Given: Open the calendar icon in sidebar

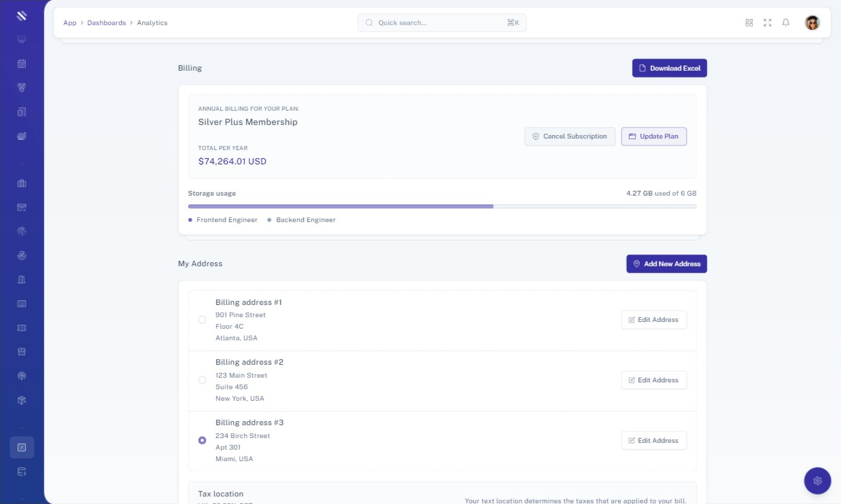Looking at the screenshot, I should tap(22, 64).
